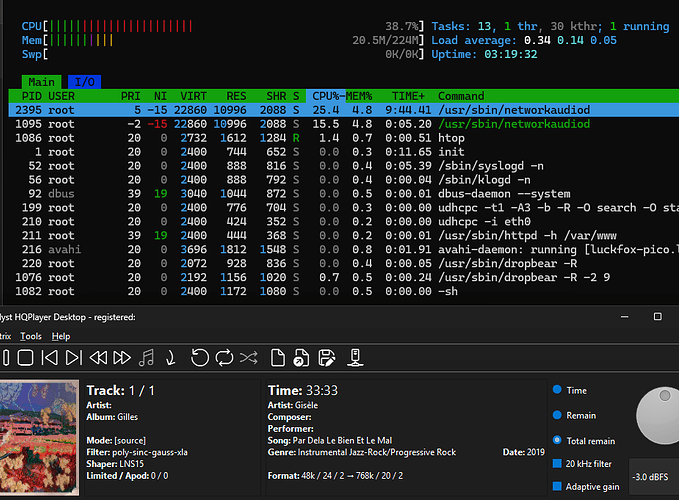Select the /sbin/syslogd -n process row
This screenshot has height=500, width=679.
(x=344, y=166)
